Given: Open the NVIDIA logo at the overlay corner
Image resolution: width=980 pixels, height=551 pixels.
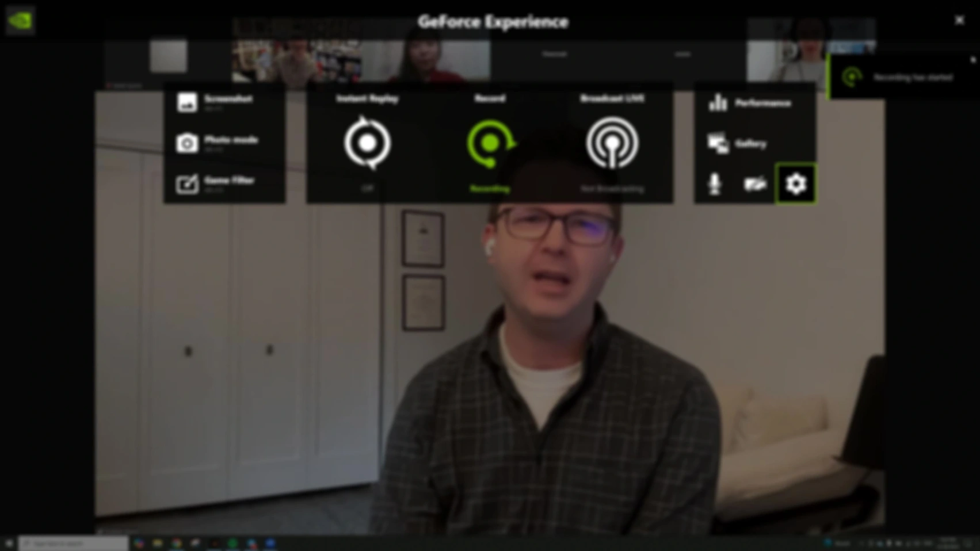Looking at the screenshot, I should tap(20, 21).
